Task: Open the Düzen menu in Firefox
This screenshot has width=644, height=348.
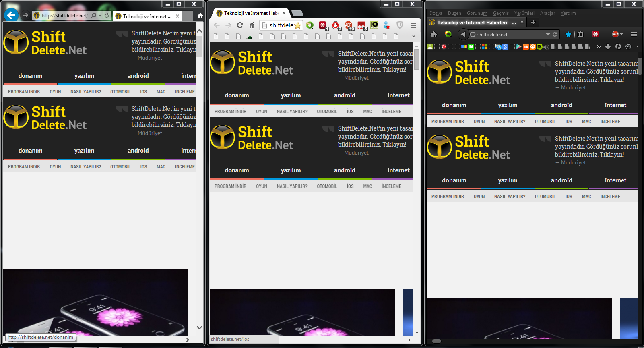Action: [x=454, y=13]
